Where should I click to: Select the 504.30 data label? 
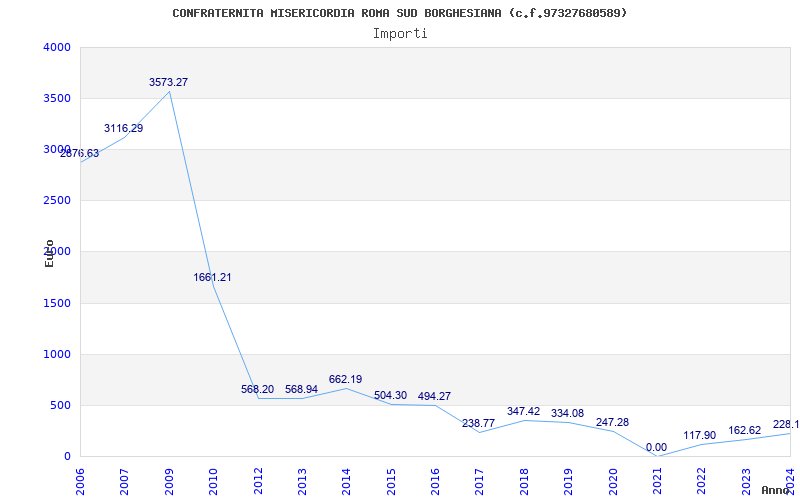pyautogui.click(x=390, y=395)
